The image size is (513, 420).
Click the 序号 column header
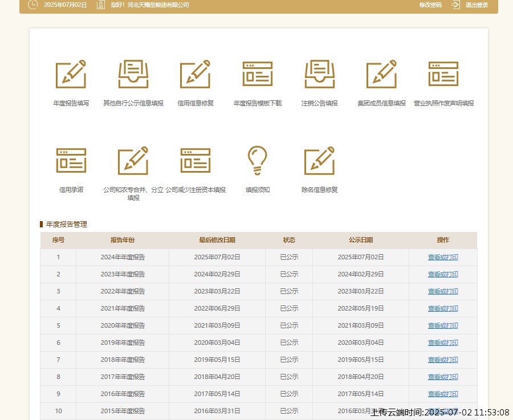pos(58,240)
